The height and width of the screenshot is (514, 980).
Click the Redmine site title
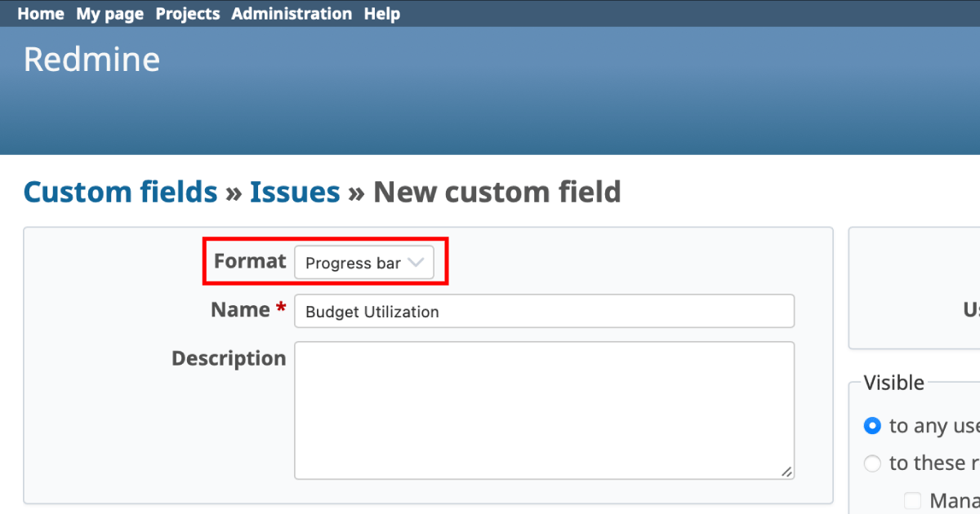(x=91, y=58)
